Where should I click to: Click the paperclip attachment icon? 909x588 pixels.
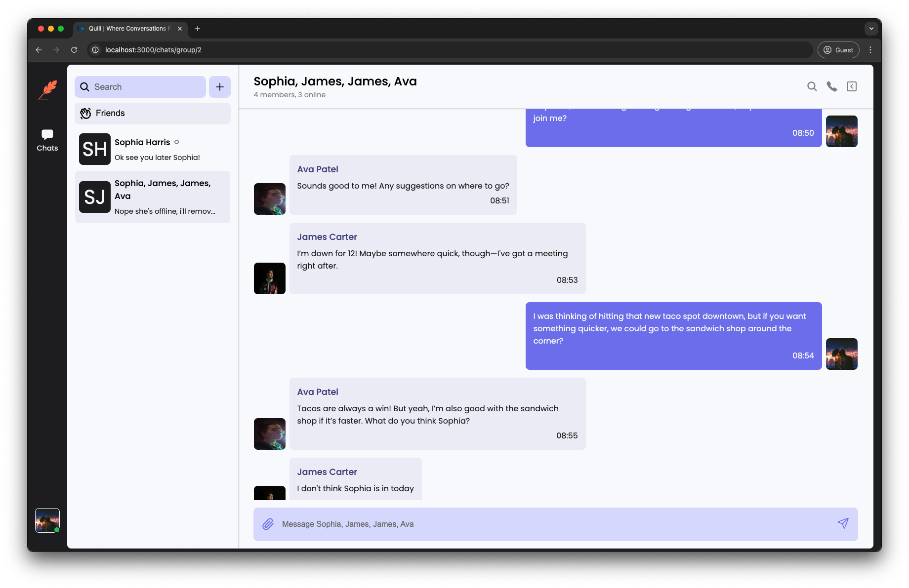(x=268, y=524)
